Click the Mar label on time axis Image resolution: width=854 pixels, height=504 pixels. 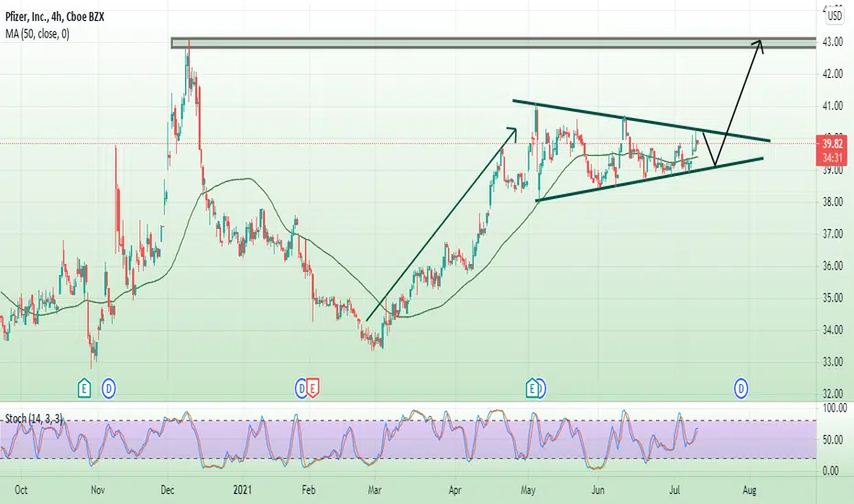tap(374, 490)
